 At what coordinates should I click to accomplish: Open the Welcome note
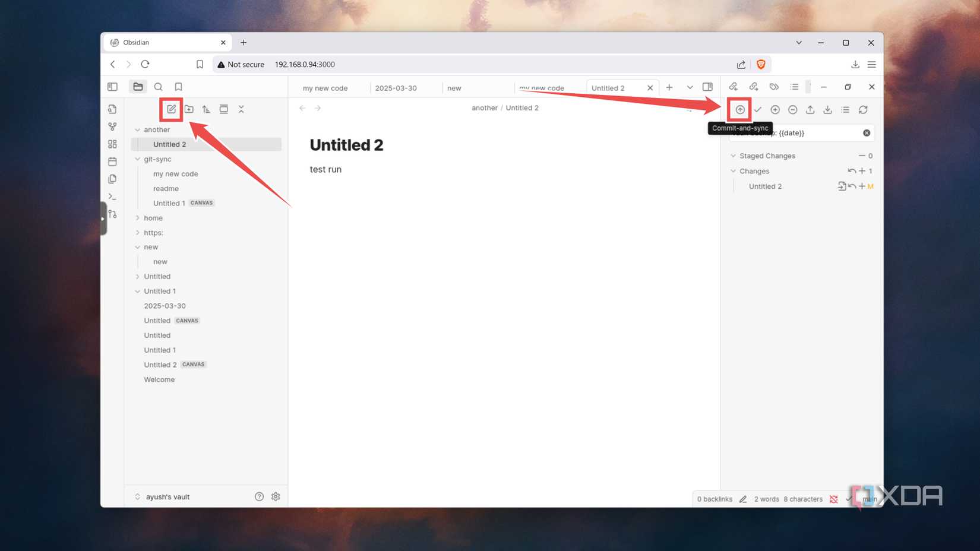159,379
